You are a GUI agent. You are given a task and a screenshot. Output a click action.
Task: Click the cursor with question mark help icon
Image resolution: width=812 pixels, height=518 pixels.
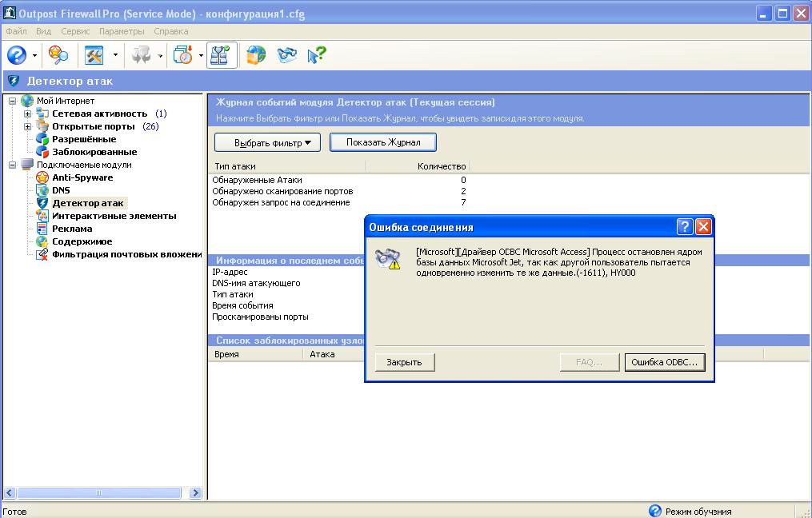pyautogui.click(x=317, y=55)
